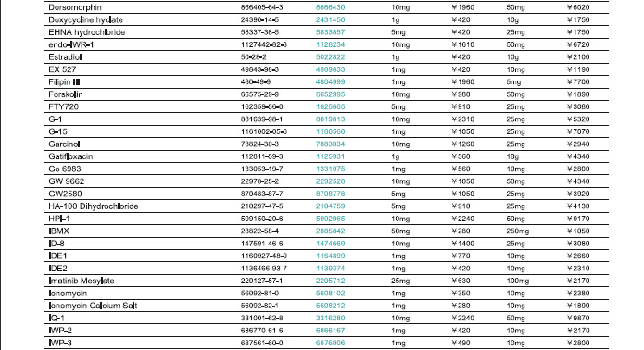Select the EX 527 catalog number 4989833
The width and height of the screenshot is (644, 350).
(330, 69)
